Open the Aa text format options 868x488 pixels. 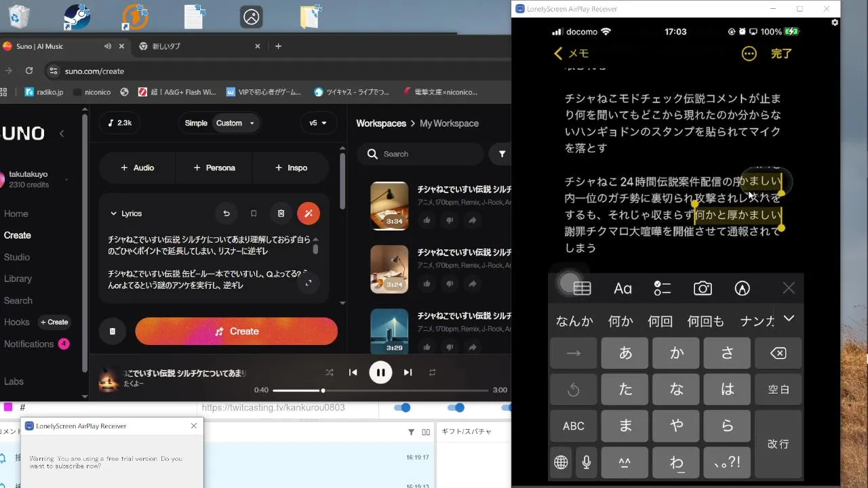tap(623, 289)
